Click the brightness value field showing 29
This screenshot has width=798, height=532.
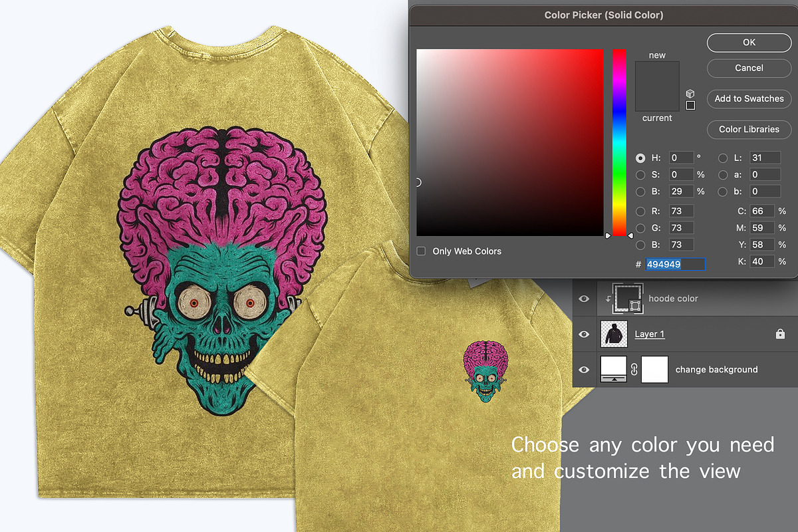coord(681,192)
